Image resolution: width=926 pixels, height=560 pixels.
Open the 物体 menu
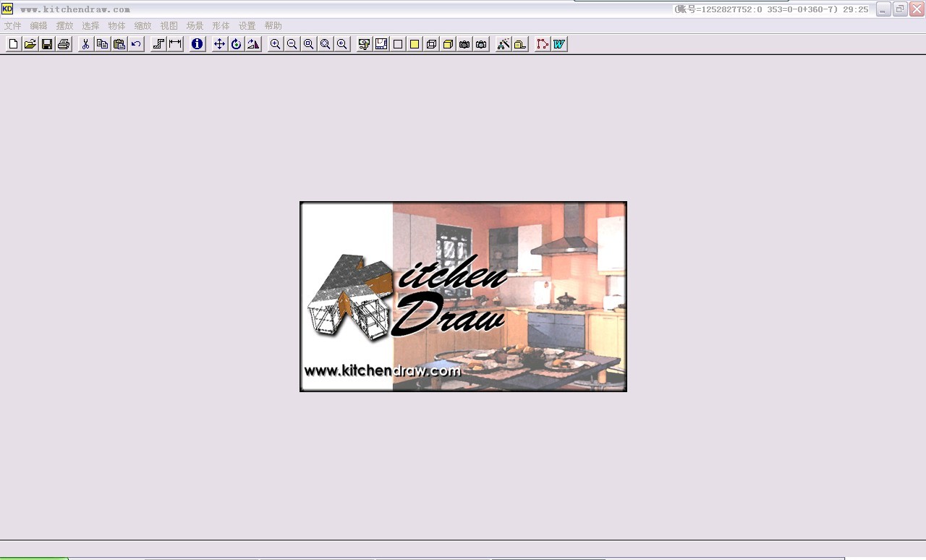coord(116,26)
